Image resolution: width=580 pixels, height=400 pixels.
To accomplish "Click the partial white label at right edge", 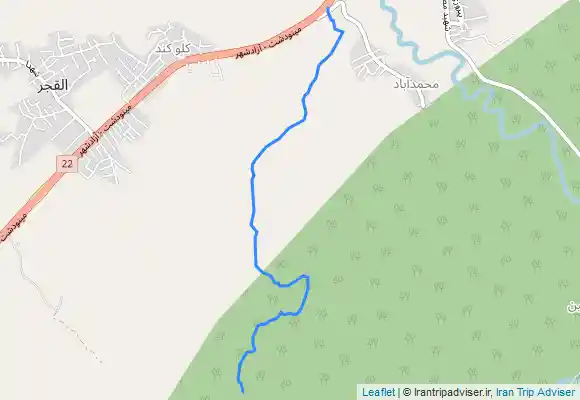I will [573, 307].
